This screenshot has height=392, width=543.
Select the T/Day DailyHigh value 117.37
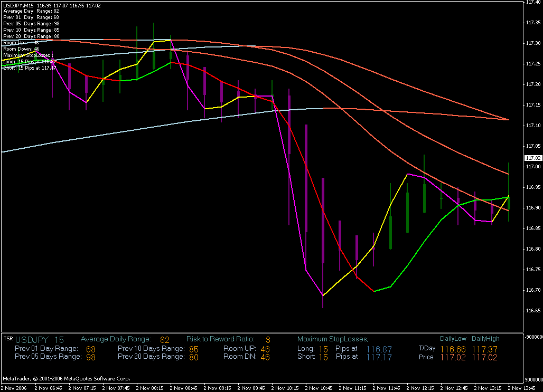(484, 349)
